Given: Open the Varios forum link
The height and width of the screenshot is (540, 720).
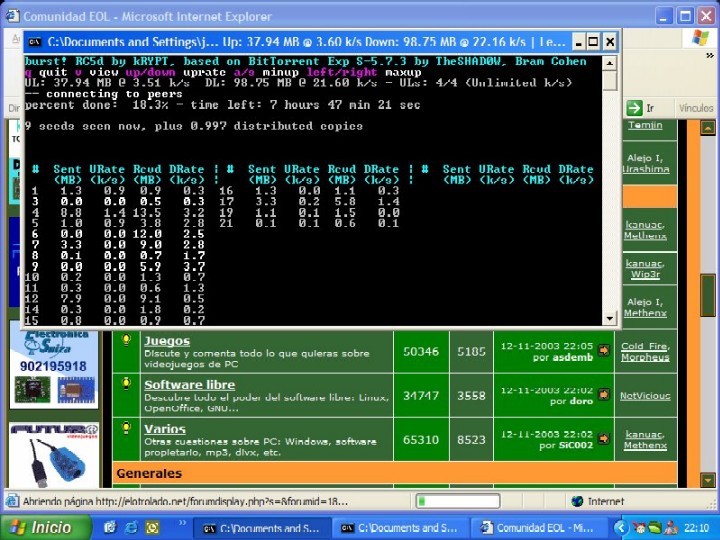Looking at the screenshot, I should 165,429.
